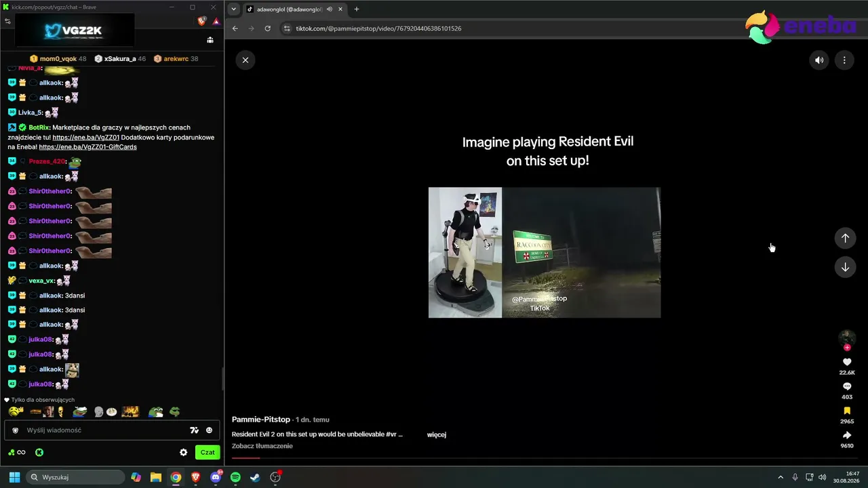Click the Livka_5 username in chat

point(31,113)
